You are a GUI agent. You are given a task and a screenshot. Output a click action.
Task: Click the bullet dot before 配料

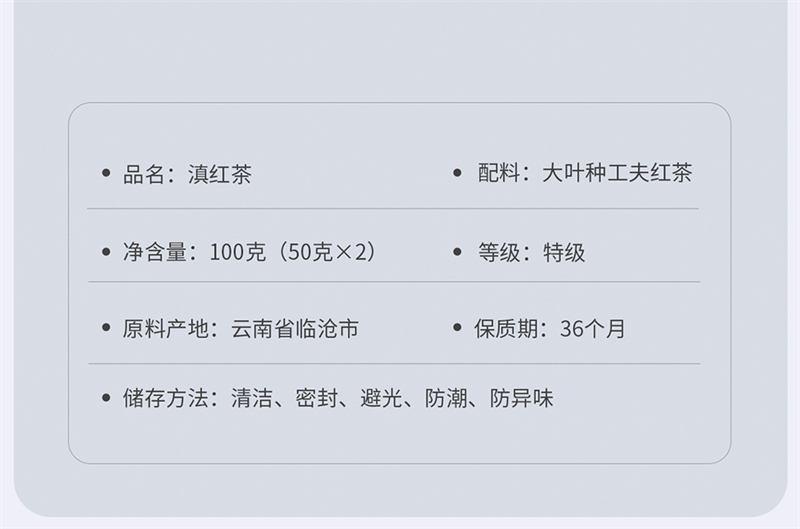coord(458,174)
